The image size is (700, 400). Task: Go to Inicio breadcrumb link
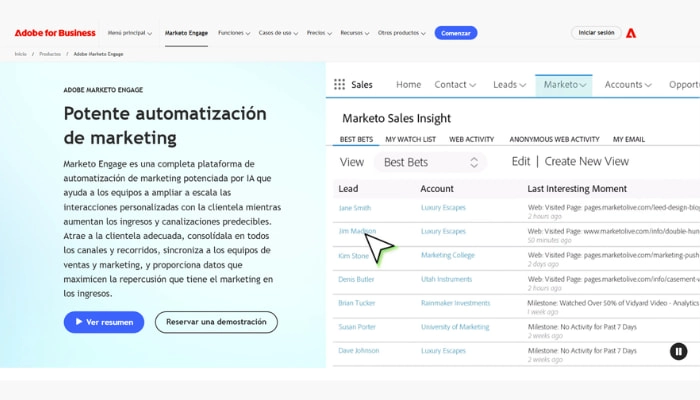[21, 54]
